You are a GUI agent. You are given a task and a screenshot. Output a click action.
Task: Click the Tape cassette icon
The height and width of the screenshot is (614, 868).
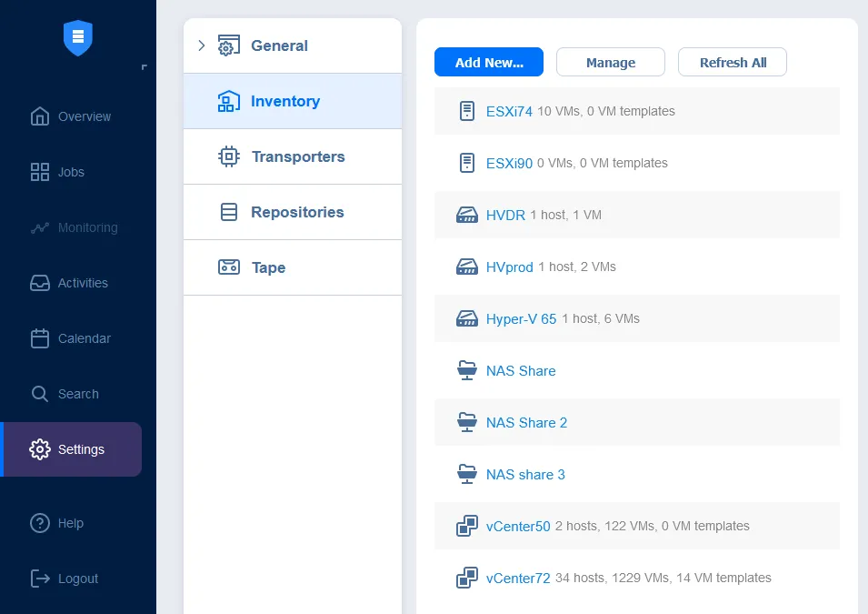click(229, 267)
